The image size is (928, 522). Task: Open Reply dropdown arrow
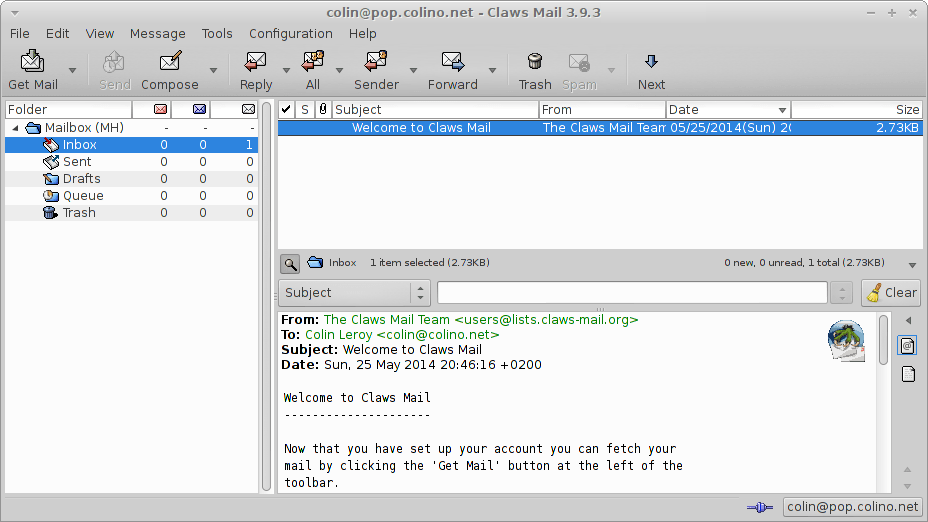(x=286, y=70)
